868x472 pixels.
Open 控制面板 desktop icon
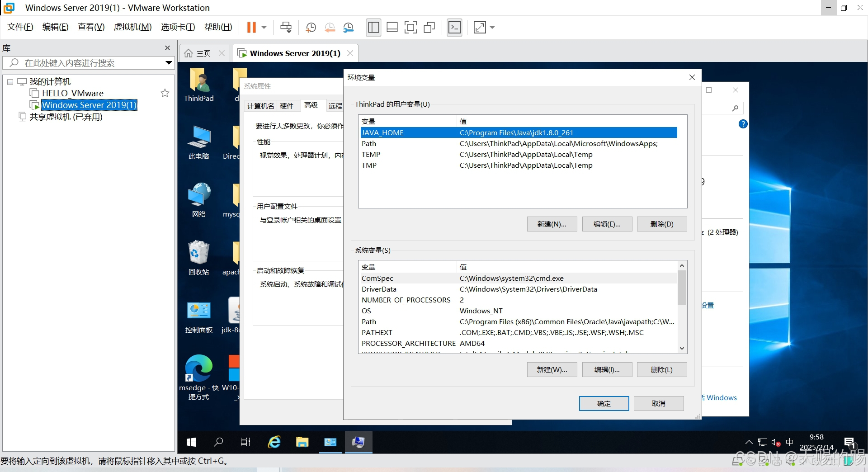pyautogui.click(x=199, y=316)
